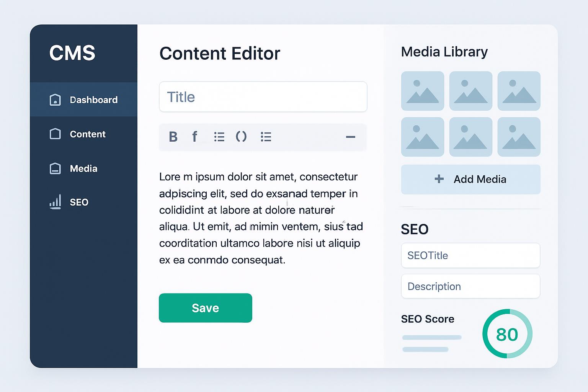Click the Dashboard sidebar icon
Image resolution: width=588 pixels, height=392 pixels.
55,100
